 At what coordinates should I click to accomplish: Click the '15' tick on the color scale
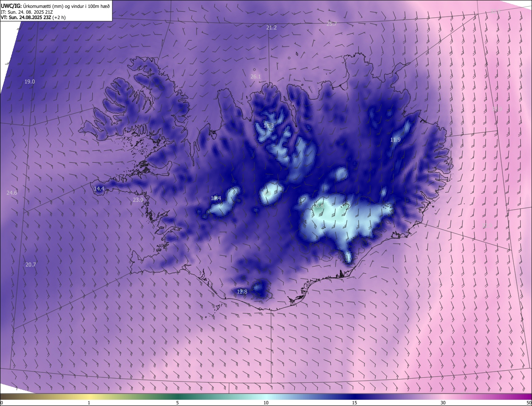355,403
